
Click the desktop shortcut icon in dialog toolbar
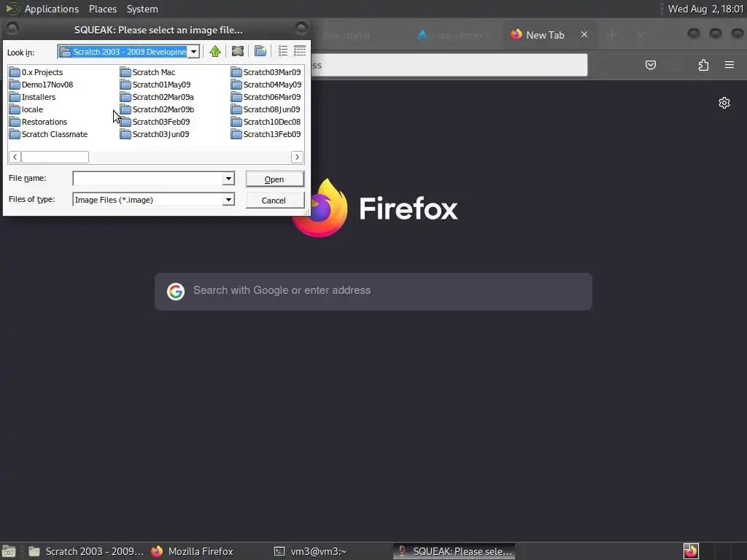[237, 52]
